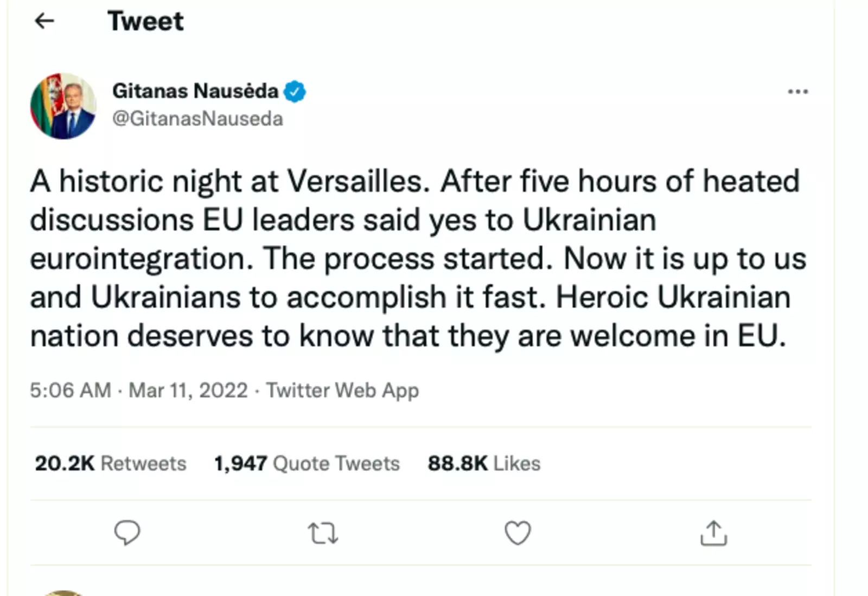Show the 88.8K Likes list
This screenshot has width=868, height=596.
484,464
